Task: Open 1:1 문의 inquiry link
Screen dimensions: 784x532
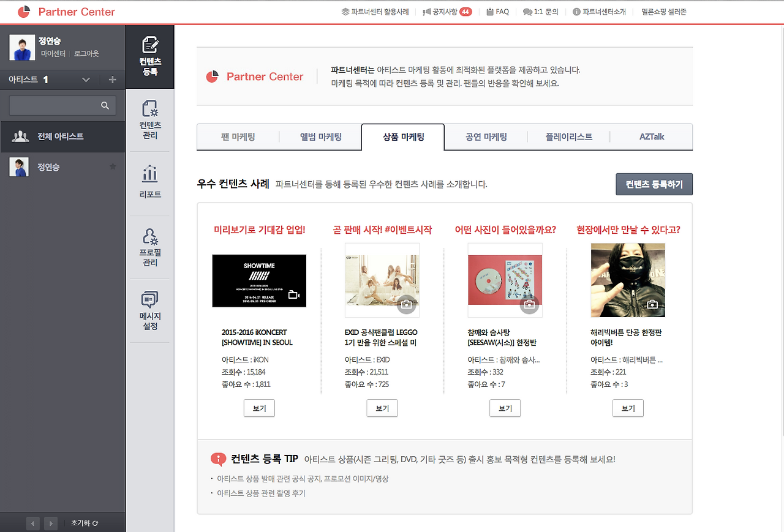Action: (x=541, y=12)
